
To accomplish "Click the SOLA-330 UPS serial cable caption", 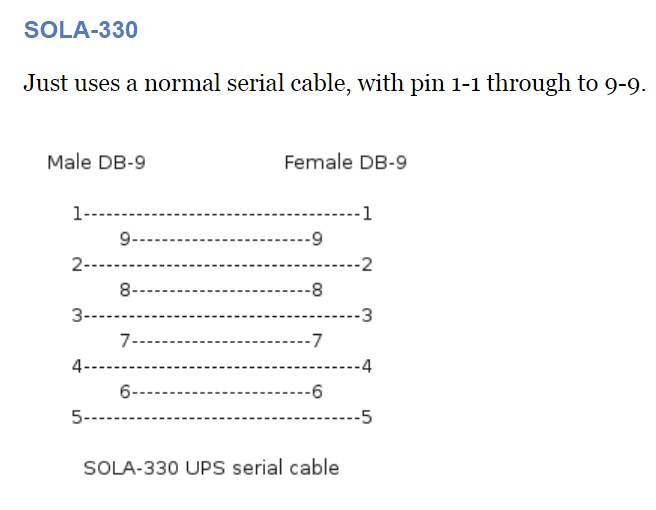I will pos(211,467).
